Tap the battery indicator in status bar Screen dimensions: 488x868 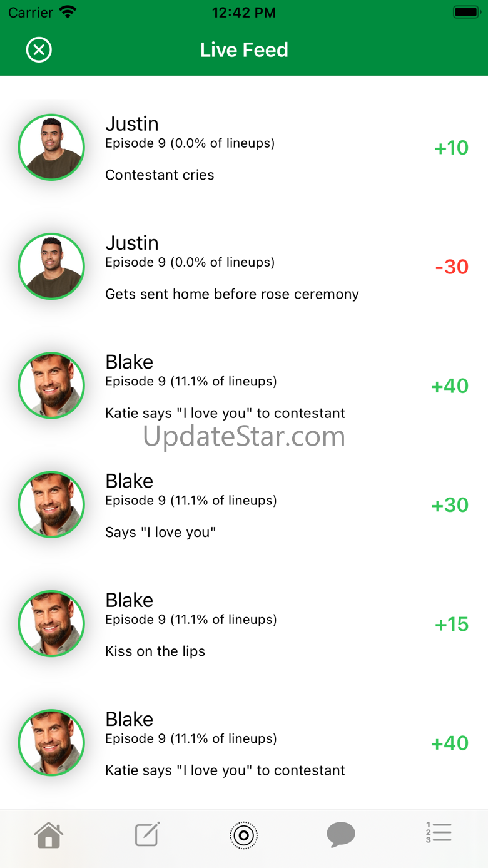click(x=467, y=12)
